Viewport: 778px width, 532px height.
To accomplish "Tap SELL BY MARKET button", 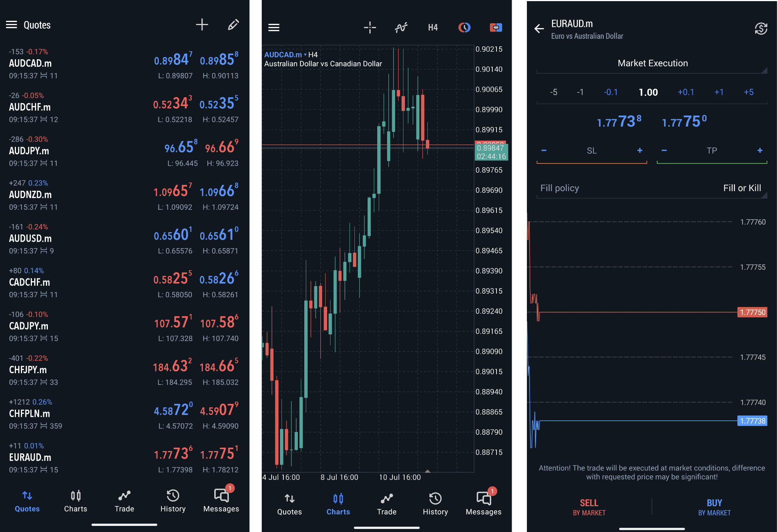I will tap(589, 507).
